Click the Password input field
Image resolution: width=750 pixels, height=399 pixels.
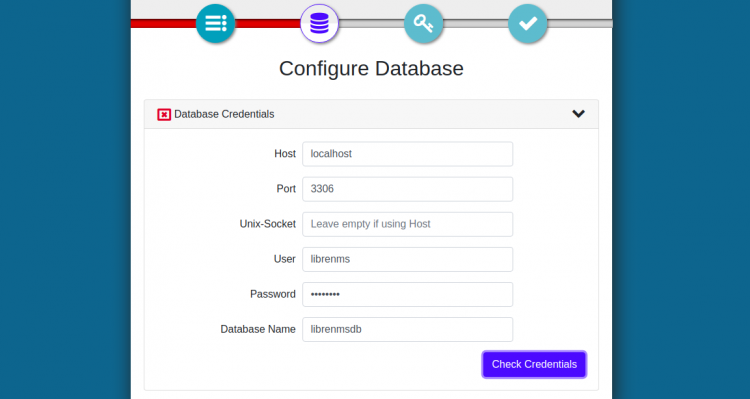click(408, 294)
